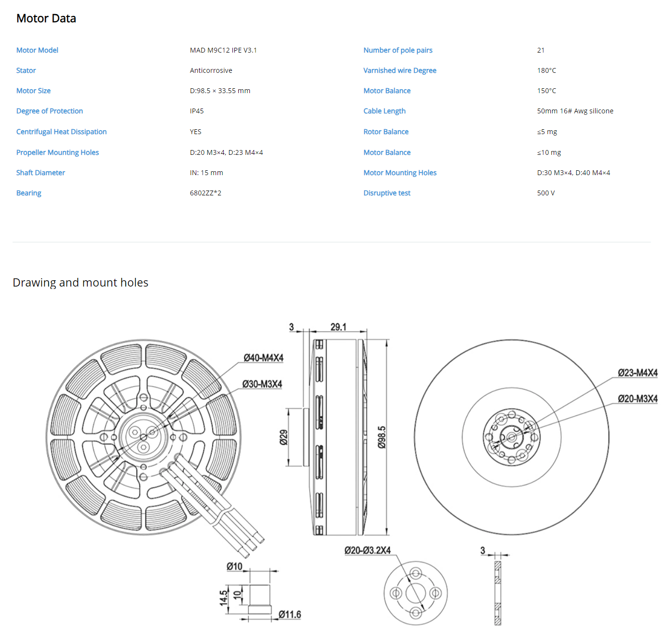The width and height of the screenshot is (666, 644).
Task: Click the "Motor Data" heading
Action: pyautogui.click(x=46, y=18)
